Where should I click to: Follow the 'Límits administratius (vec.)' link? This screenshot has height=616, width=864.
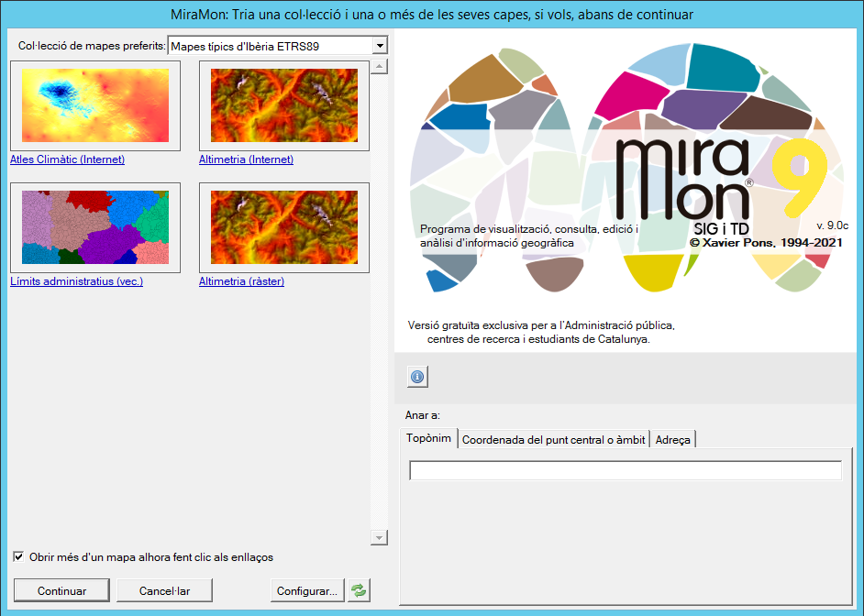pos(77,281)
